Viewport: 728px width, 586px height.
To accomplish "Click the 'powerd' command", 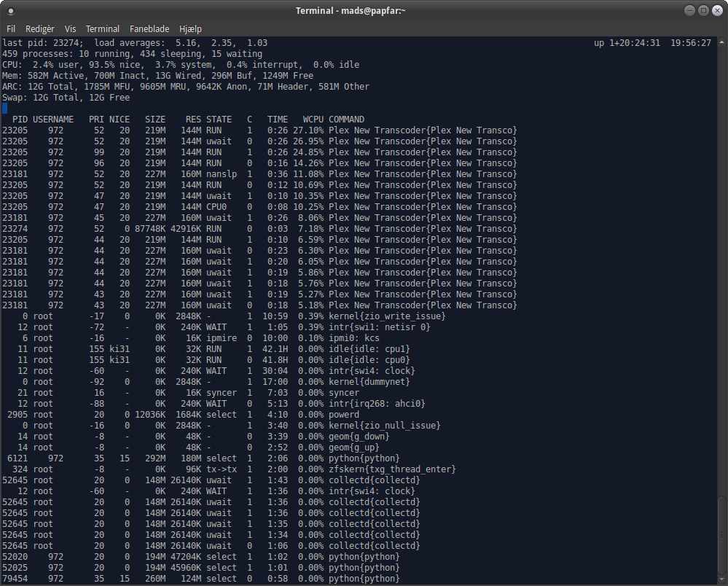I will tap(344, 415).
